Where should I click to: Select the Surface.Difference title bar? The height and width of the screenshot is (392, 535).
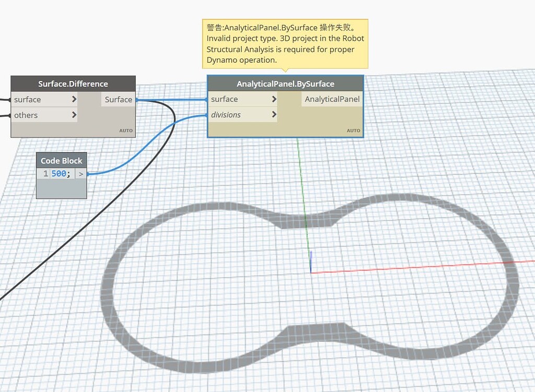coord(73,84)
